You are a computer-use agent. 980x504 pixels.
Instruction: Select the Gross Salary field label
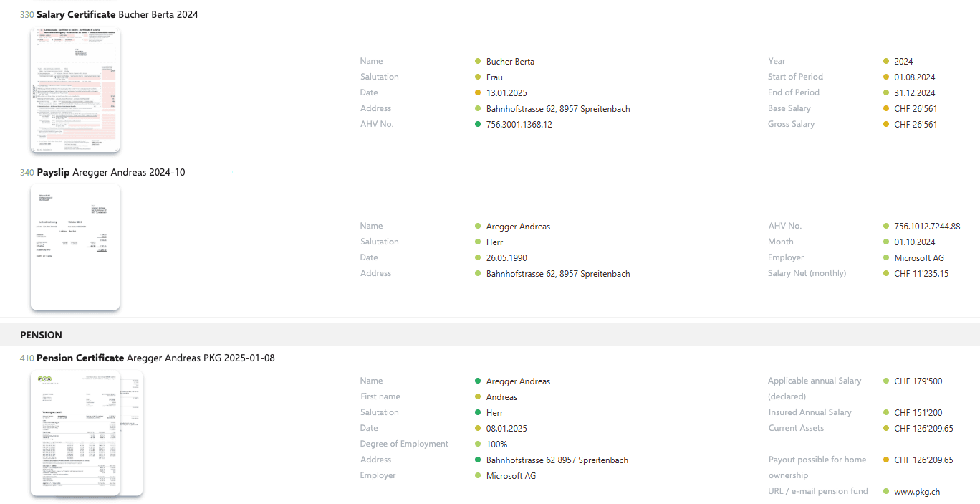coord(792,124)
